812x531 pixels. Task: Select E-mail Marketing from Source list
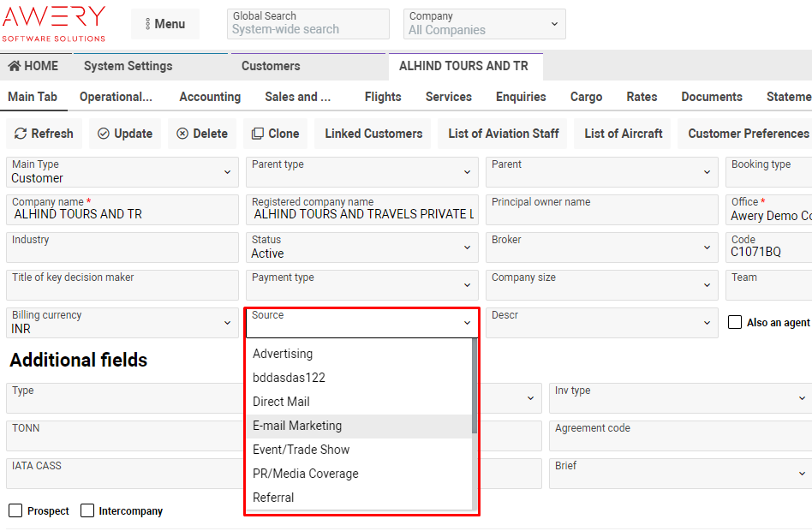click(297, 426)
